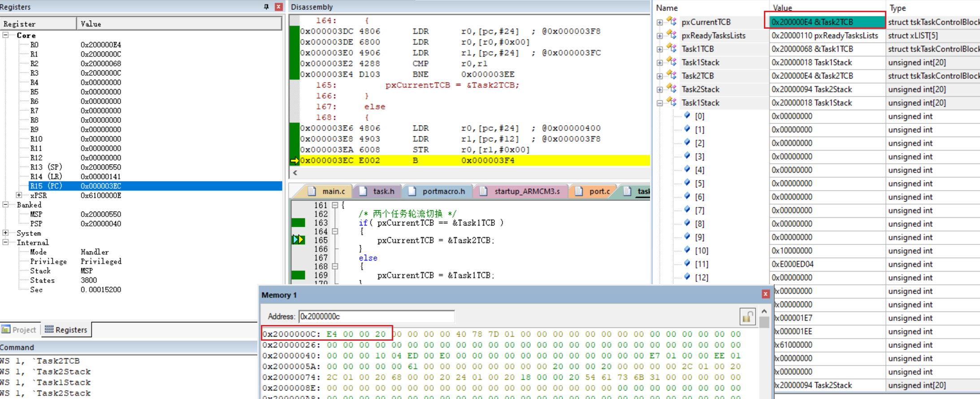Image resolution: width=980 pixels, height=399 pixels.
Task: Click the Watch Value column header
Action: (826, 8)
